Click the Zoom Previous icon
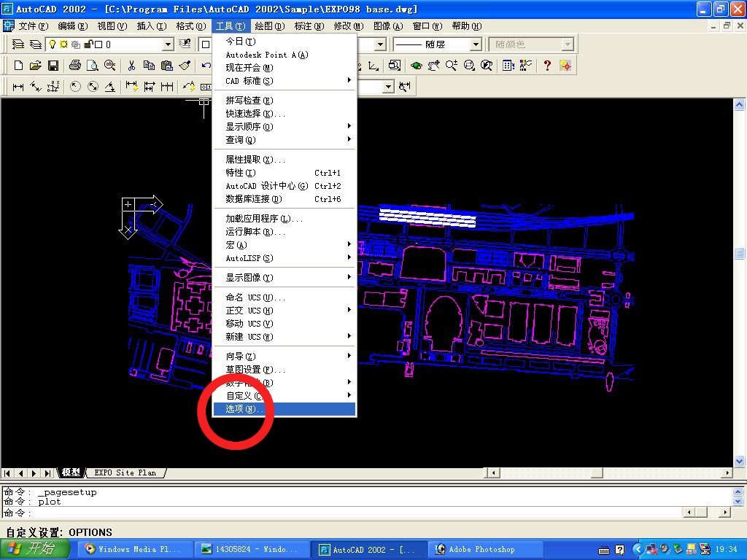 pyautogui.click(x=487, y=66)
